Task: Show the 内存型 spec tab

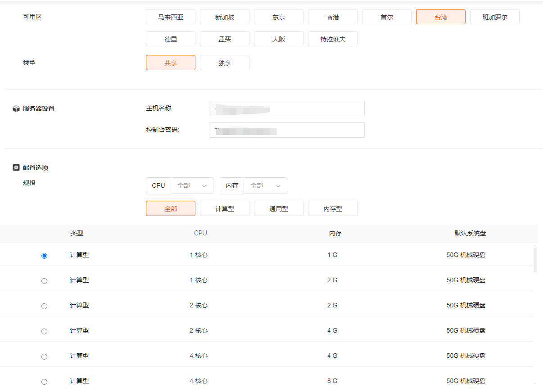Action: pos(333,208)
